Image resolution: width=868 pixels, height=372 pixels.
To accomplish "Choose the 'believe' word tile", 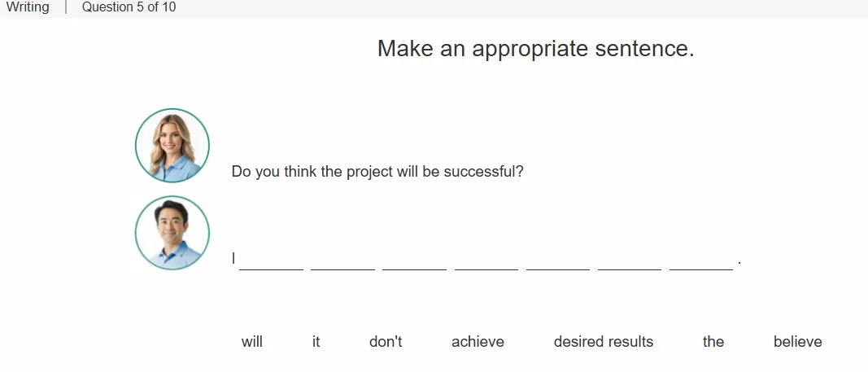I will pos(798,342).
